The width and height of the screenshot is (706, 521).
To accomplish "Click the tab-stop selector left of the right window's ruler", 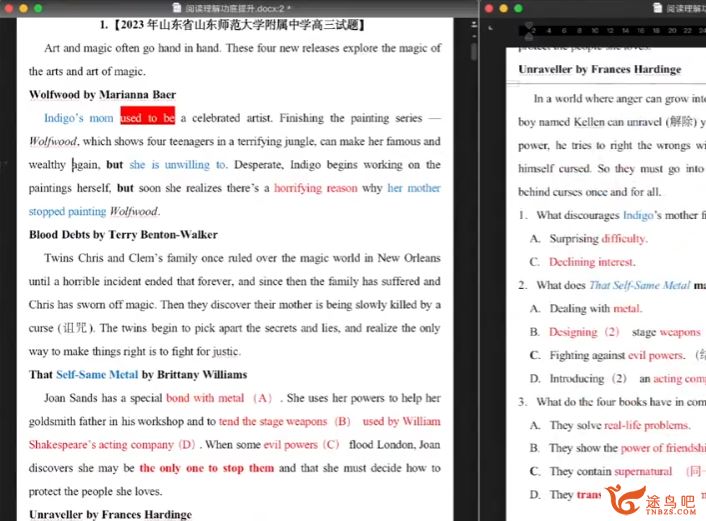I will [x=491, y=28].
